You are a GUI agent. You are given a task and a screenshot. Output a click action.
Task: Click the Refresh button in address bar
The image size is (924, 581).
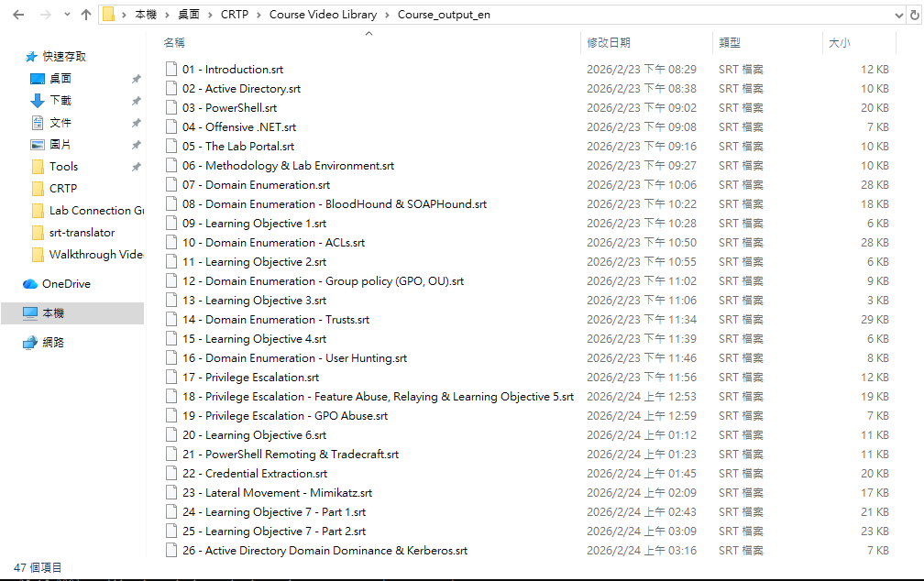click(913, 15)
